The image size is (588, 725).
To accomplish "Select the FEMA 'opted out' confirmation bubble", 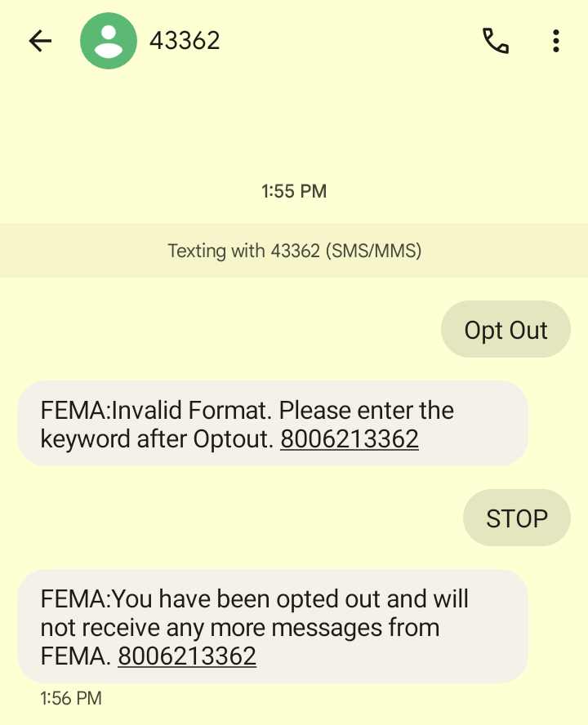I will [x=272, y=627].
